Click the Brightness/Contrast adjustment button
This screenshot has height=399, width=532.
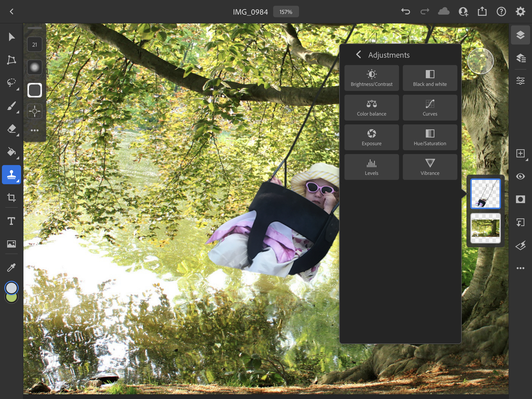(371, 78)
